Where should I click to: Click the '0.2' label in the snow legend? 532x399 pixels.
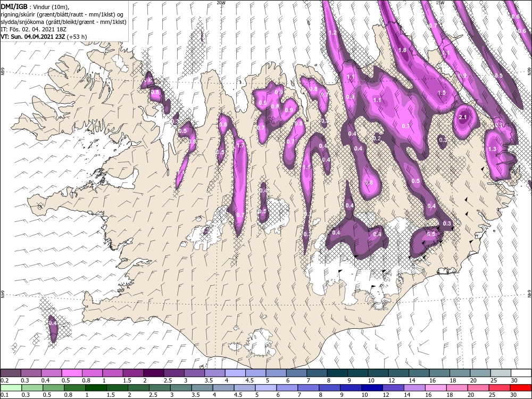click(x=4, y=381)
